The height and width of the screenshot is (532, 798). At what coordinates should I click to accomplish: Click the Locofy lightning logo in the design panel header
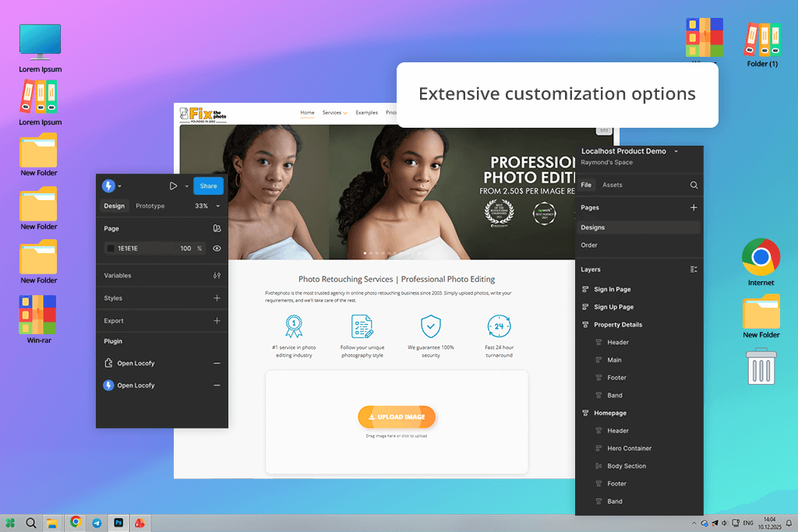108,185
